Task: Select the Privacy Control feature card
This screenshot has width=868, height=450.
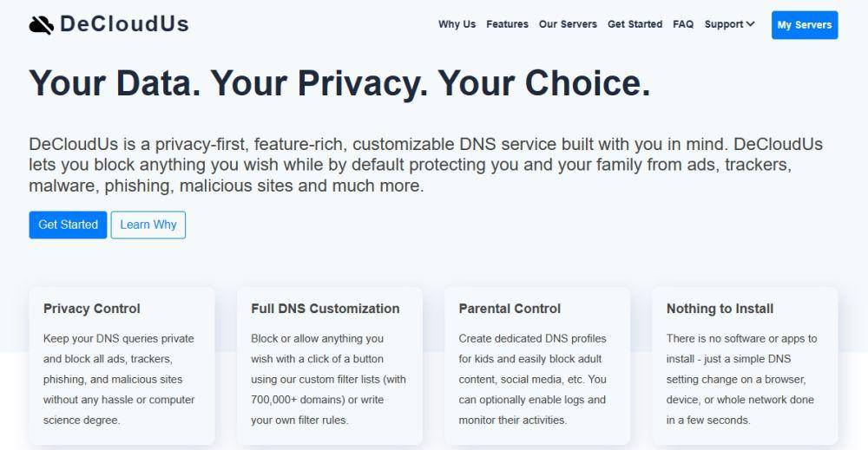Action: point(122,365)
